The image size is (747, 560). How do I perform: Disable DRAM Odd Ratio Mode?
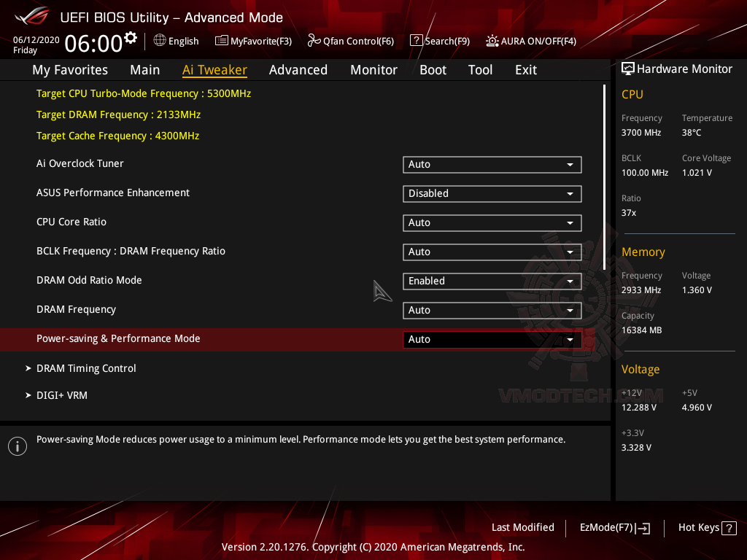tap(492, 281)
